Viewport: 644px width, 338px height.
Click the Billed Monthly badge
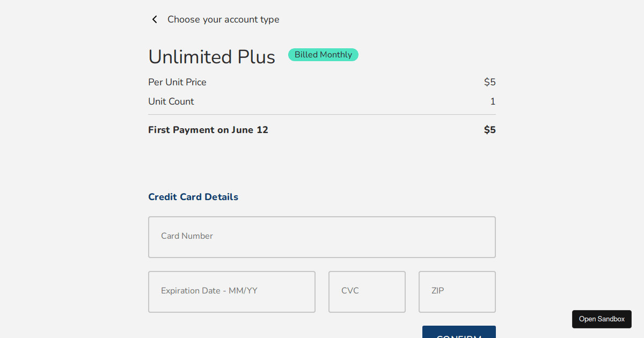point(323,55)
